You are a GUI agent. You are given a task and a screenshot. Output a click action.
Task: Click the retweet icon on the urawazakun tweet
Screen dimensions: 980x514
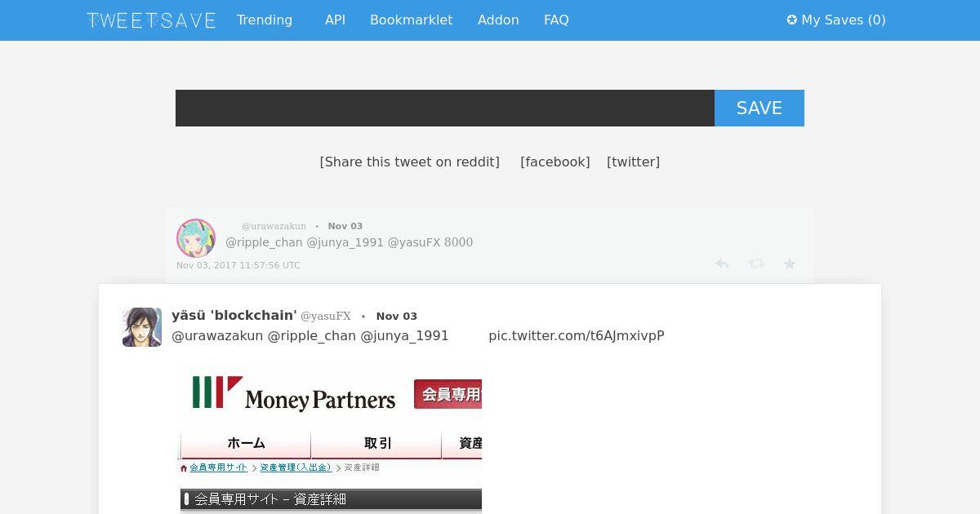(x=756, y=264)
